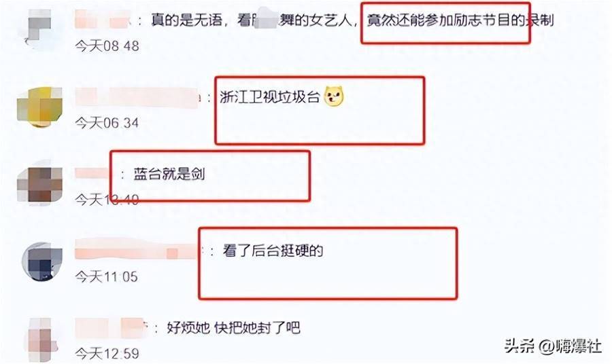Click the blurred username before 好烦她
612x364 pixels.
[112, 327]
